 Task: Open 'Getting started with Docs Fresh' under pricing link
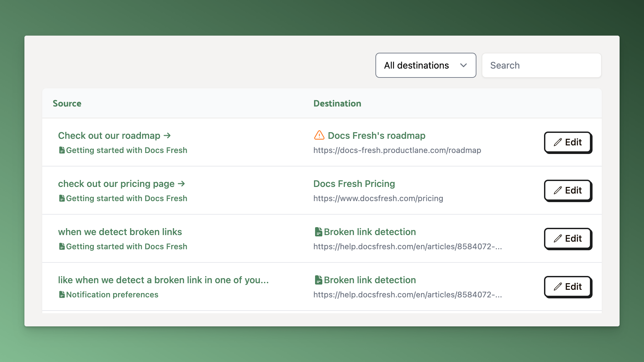pyautogui.click(x=127, y=198)
